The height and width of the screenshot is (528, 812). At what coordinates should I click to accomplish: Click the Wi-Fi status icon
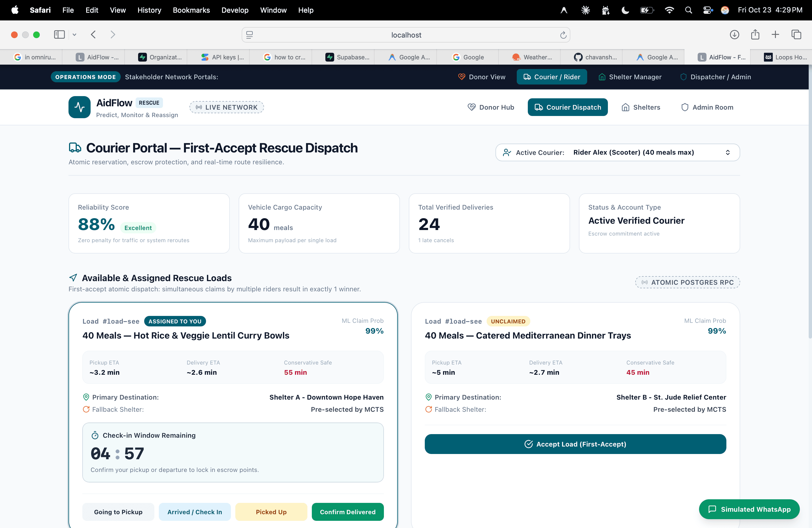click(669, 10)
